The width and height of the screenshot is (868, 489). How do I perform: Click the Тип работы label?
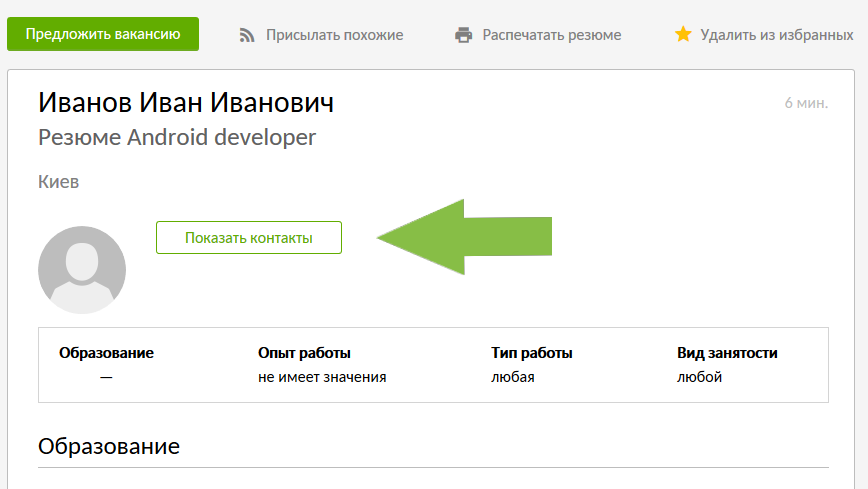531,353
